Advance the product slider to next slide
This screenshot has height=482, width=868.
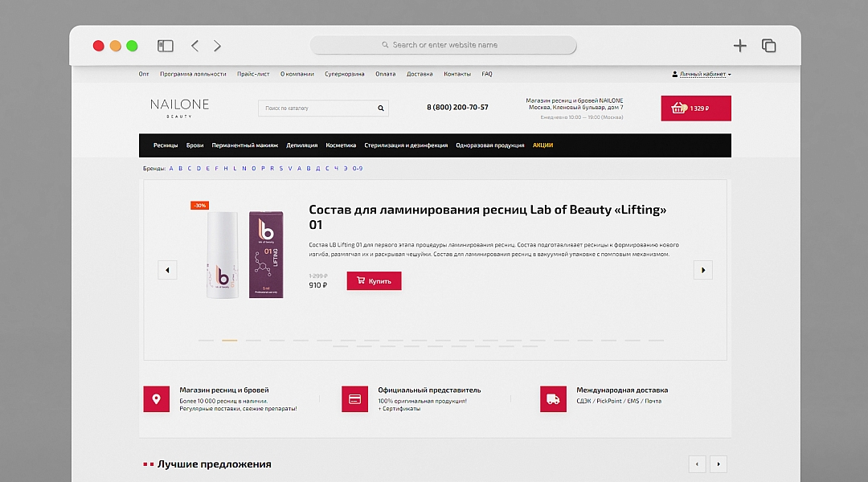pyautogui.click(x=702, y=270)
